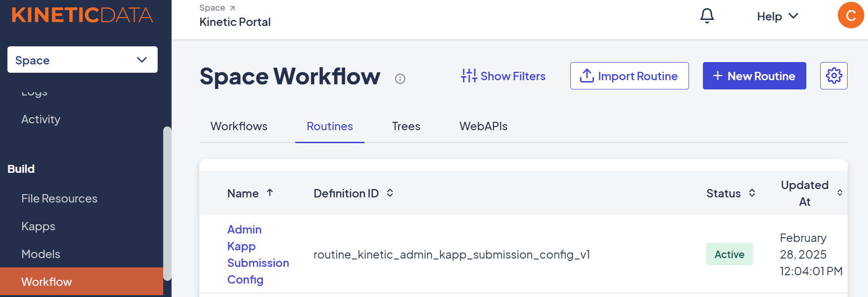Image resolution: width=868 pixels, height=297 pixels.
Task: Switch to the Trees tab
Action: coord(406,126)
